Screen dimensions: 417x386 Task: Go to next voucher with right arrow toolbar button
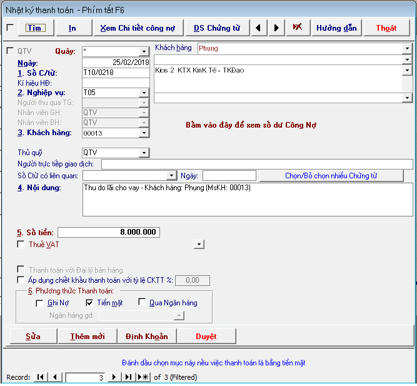276,28
